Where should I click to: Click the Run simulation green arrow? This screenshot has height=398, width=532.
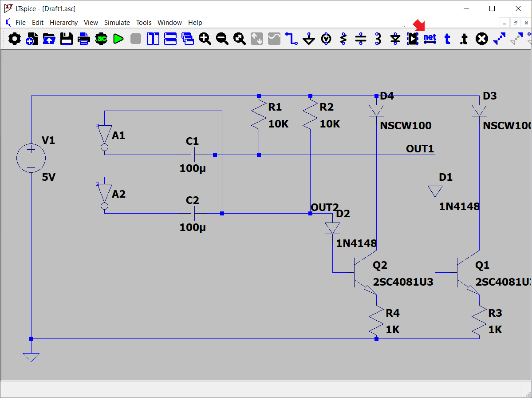(x=118, y=39)
